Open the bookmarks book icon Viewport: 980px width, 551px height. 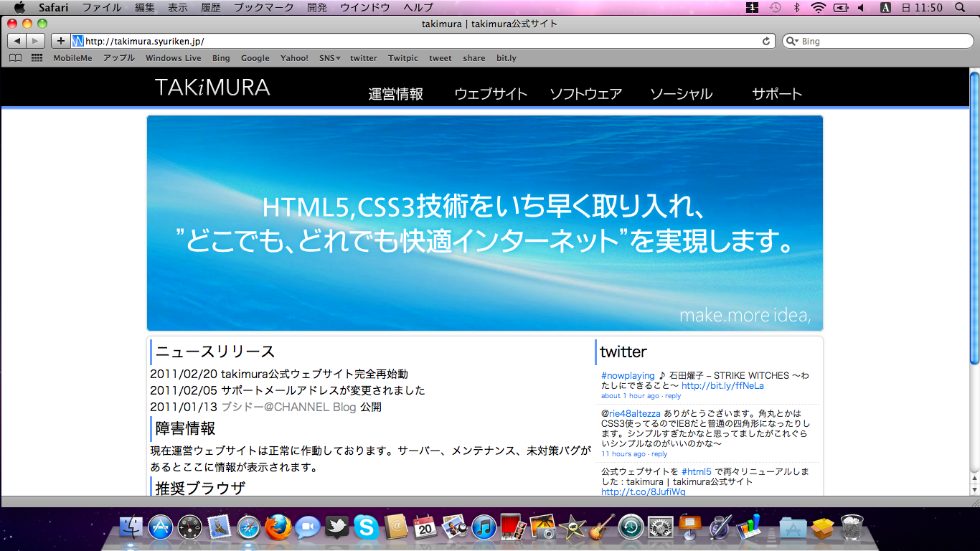point(15,58)
